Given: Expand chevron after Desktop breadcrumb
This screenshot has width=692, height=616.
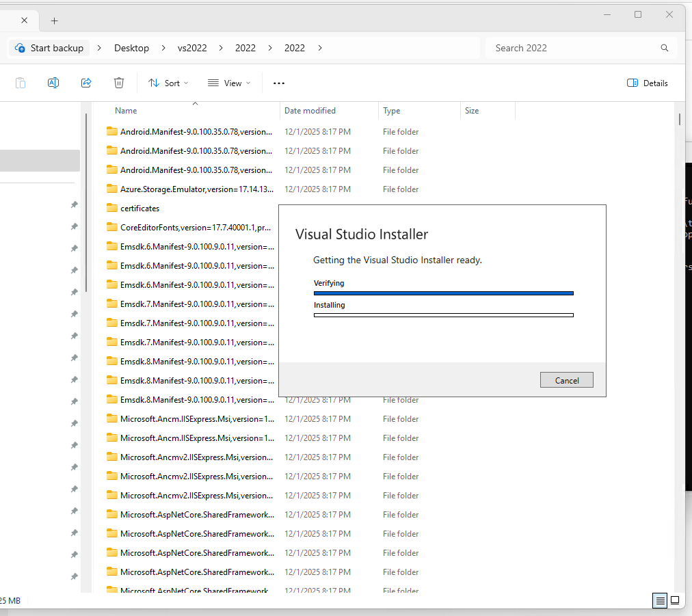Looking at the screenshot, I should point(163,48).
